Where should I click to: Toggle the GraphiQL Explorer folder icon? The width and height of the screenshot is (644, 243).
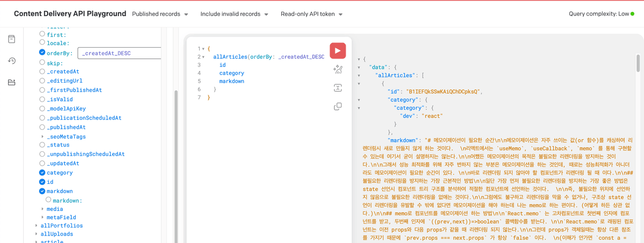tap(12, 83)
